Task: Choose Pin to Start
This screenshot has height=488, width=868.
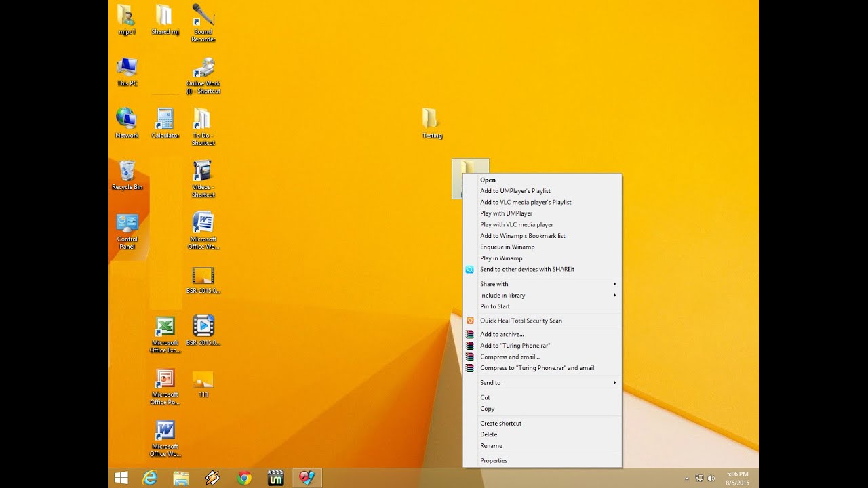Action: [x=542, y=306]
